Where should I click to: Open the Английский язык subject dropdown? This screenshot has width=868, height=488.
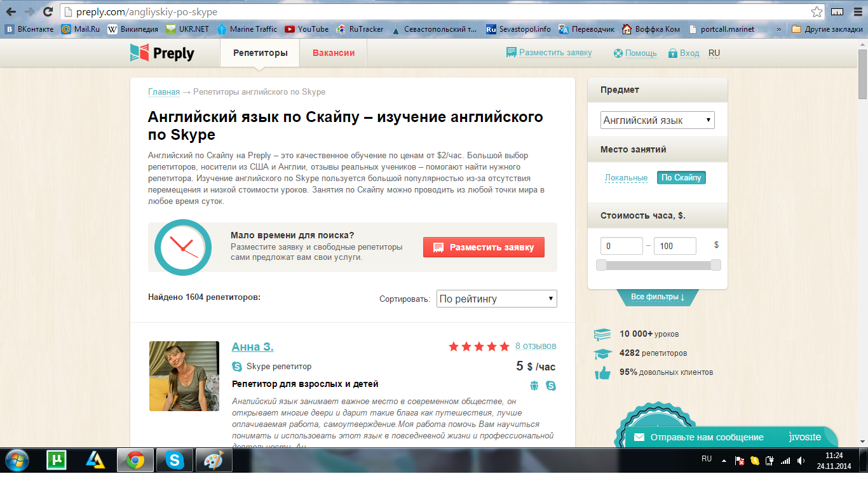(x=658, y=120)
